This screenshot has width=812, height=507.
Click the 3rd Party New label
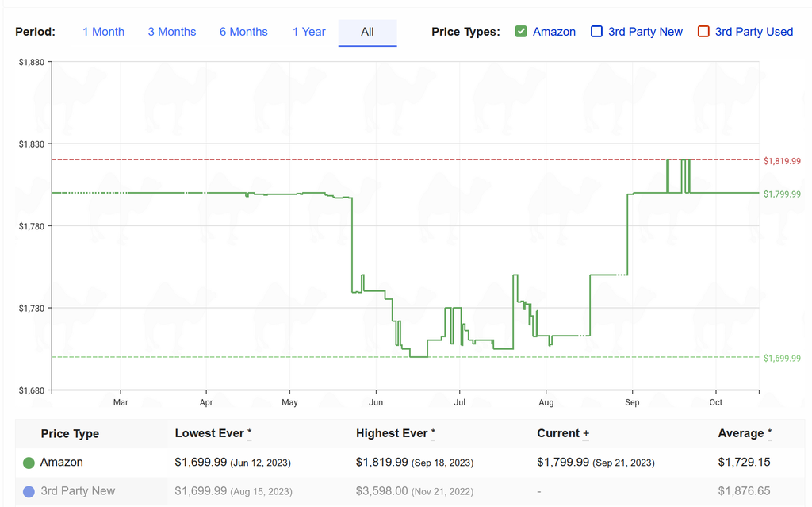coord(645,32)
